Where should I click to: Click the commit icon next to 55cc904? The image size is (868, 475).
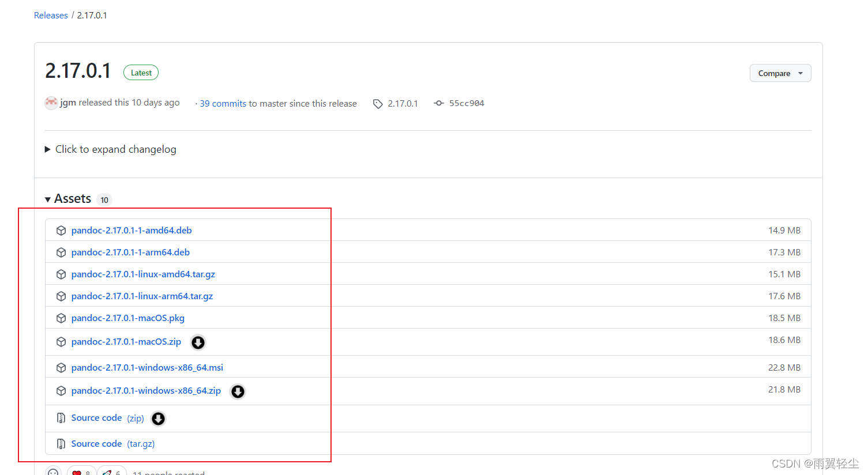click(439, 103)
